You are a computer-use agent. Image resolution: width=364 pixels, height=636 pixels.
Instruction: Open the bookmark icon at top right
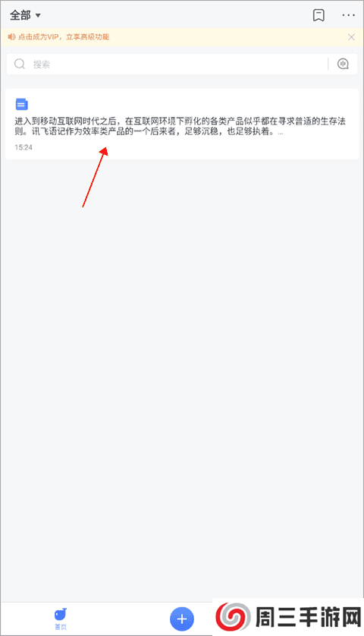(x=318, y=15)
